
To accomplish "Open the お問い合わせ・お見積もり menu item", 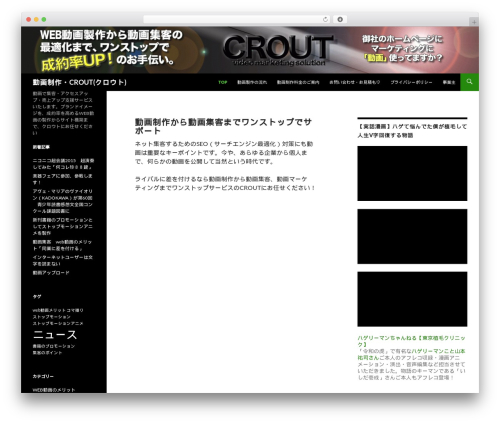I will [x=355, y=82].
